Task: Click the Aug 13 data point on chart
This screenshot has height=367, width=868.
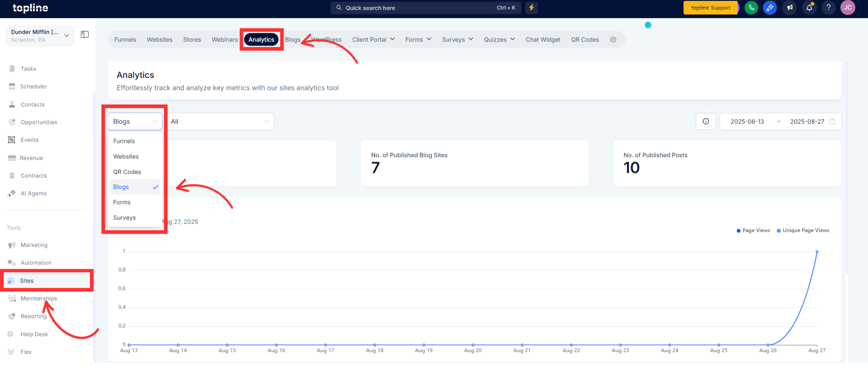Action: click(x=129, y=345)
